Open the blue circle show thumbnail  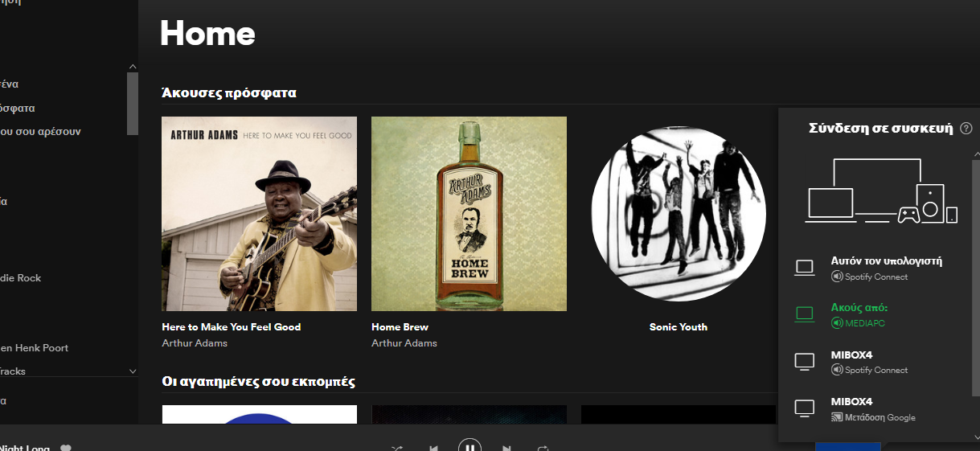click(x=260, y=414)
